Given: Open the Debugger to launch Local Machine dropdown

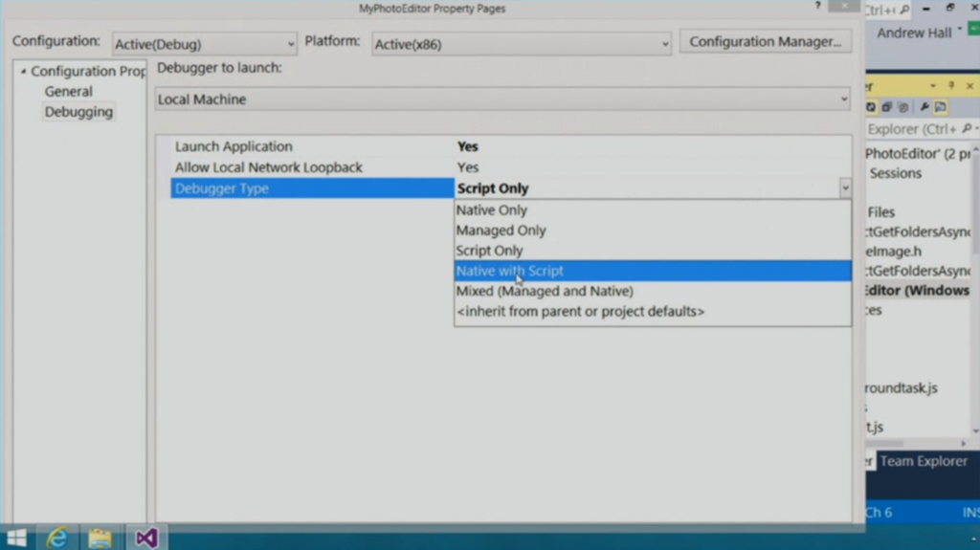Looking at the screenshot, I should coord(502,99).
